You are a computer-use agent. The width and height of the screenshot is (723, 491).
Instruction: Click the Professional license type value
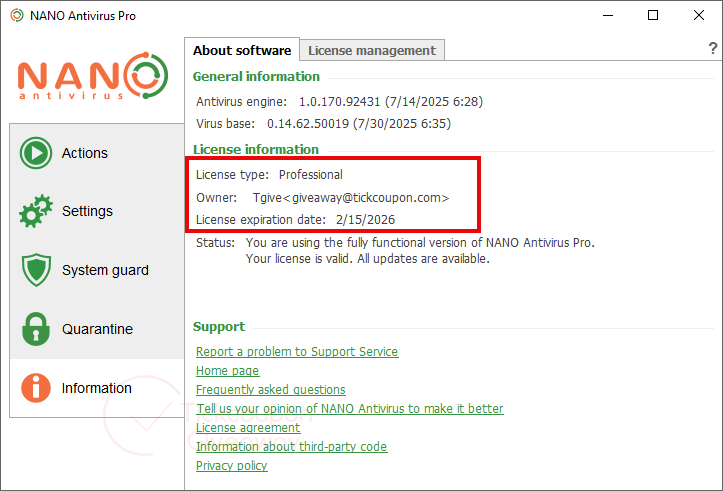[311, 175]
